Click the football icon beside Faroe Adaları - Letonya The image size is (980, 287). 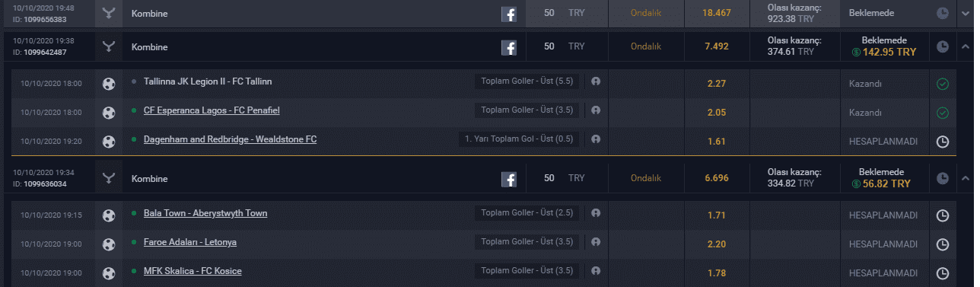tap(109, 244)
